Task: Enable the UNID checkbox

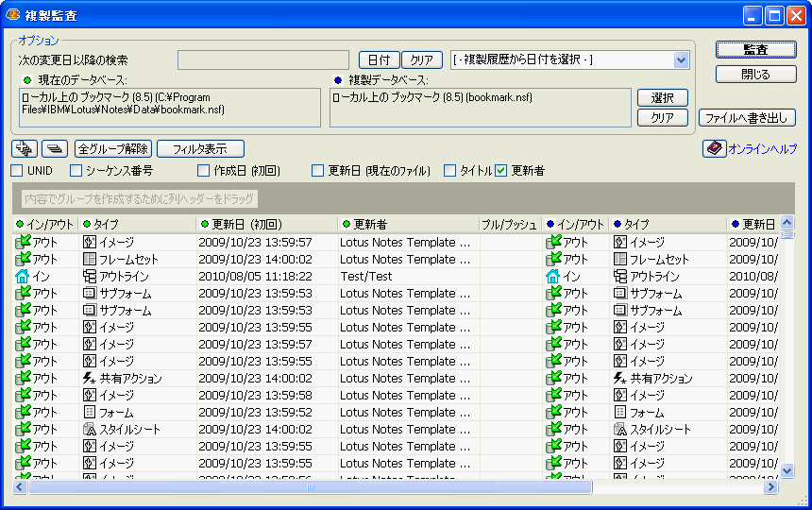Action: coord(17,171)
